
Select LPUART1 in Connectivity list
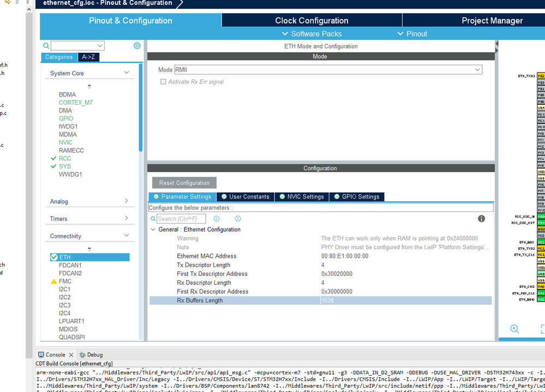pos(71,321)
